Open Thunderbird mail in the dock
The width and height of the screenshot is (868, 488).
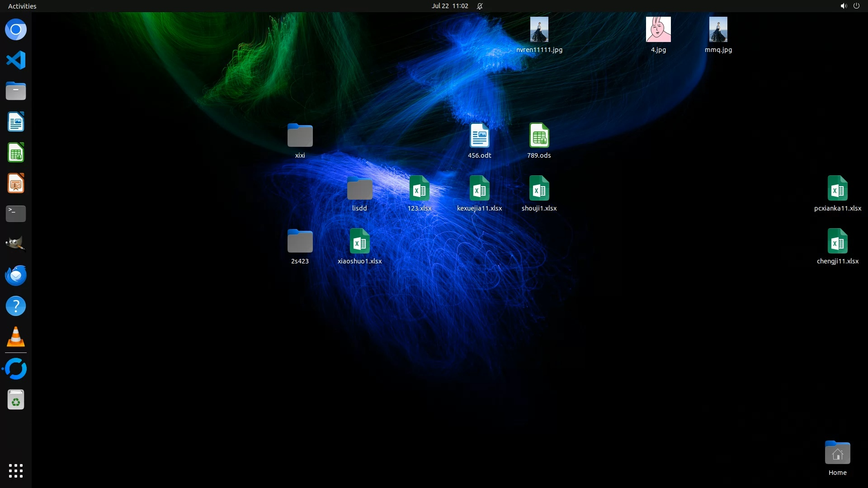[x=16, y=275]
